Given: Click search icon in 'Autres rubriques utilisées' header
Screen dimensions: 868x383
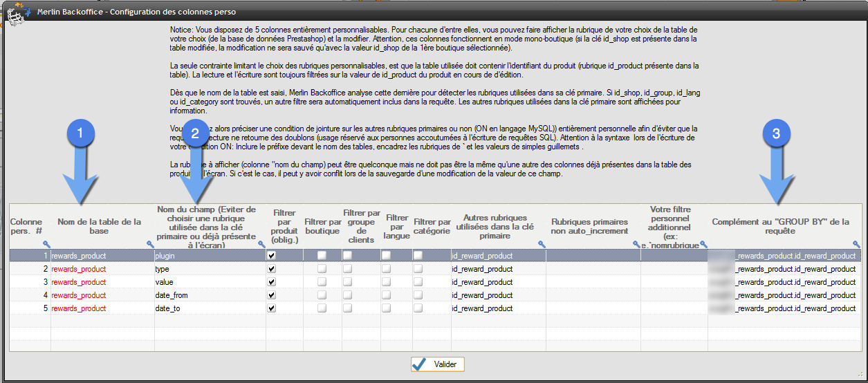Looking at the screenshot, I should pyautogui.click(x=542, y=244).
